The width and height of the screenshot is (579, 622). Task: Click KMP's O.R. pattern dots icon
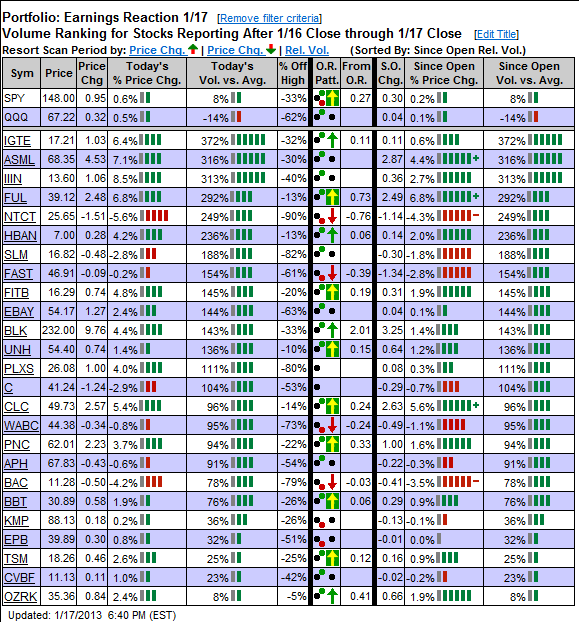[x=324, y=521]
